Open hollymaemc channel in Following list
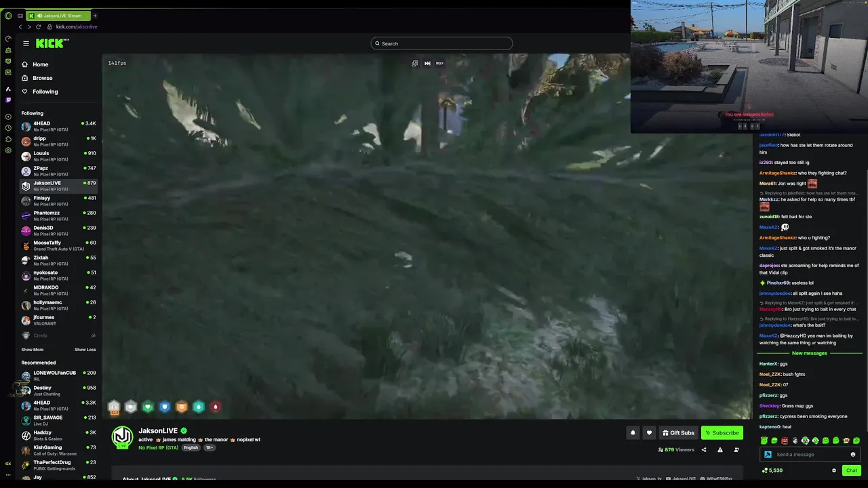 (x=58, y=306)
